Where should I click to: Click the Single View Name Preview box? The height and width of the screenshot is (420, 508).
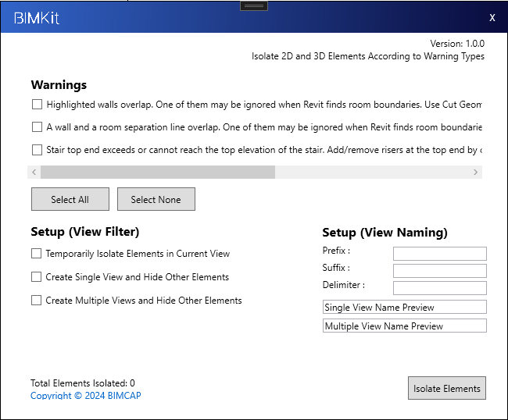[x=405, y=307]
